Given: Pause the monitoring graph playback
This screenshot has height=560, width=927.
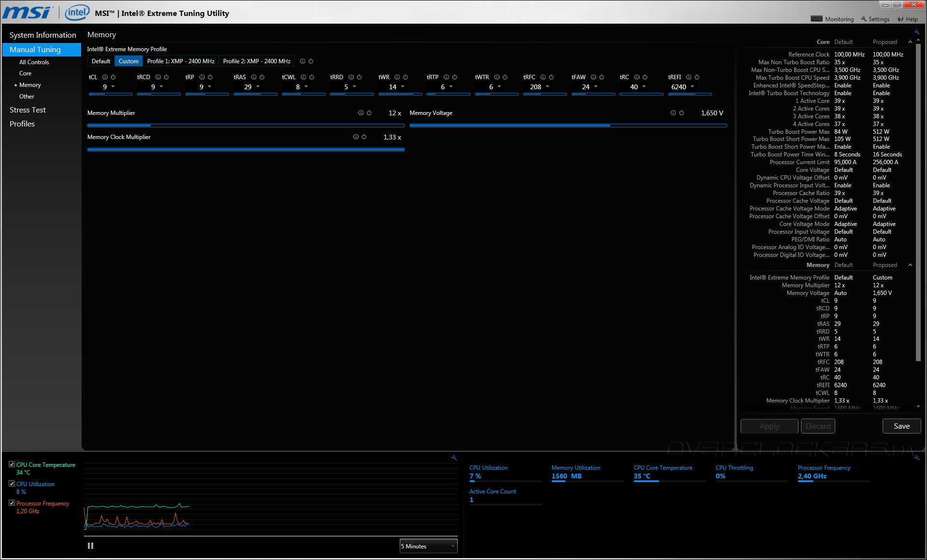Looking at the screenshot, I should pyautogui.click(x=90, y=546).
